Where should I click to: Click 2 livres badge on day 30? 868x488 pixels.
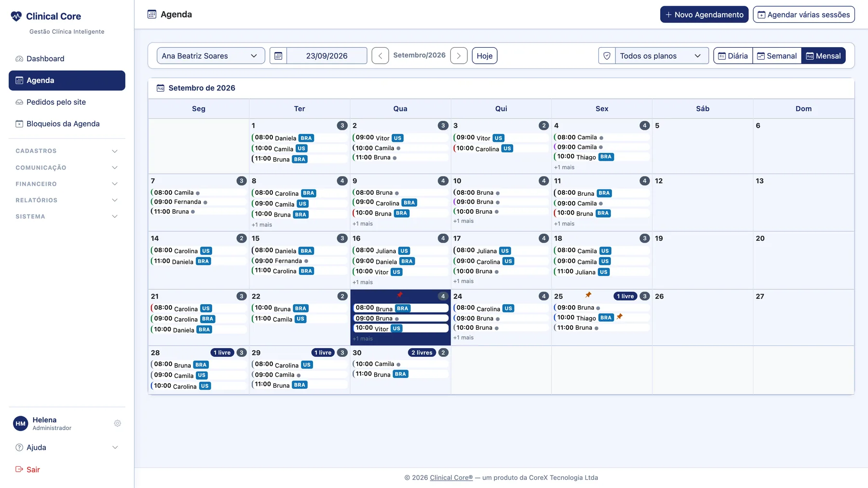coord(422,352)
